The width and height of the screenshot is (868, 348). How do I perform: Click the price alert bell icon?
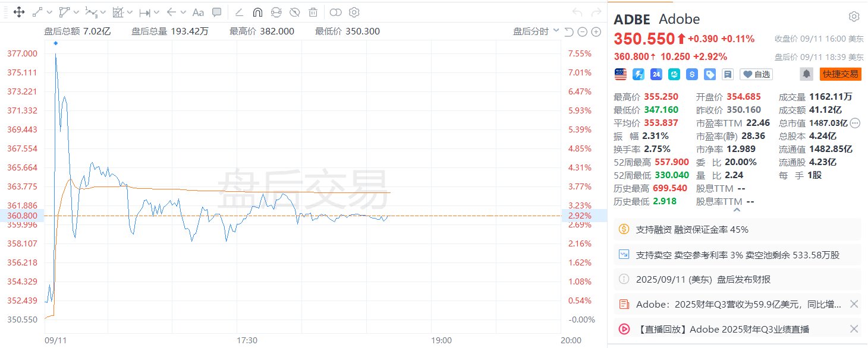pos(807,74)
